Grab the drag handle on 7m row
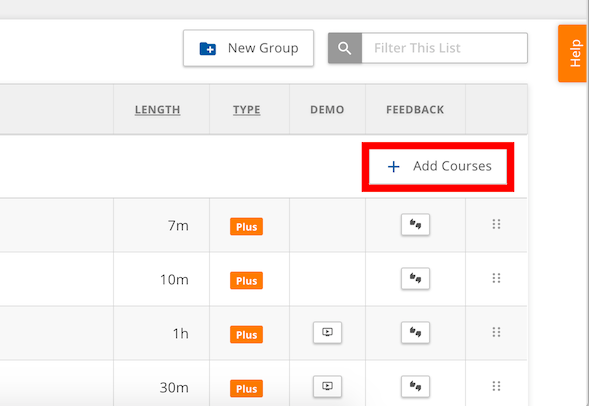 tap(496, 224)
